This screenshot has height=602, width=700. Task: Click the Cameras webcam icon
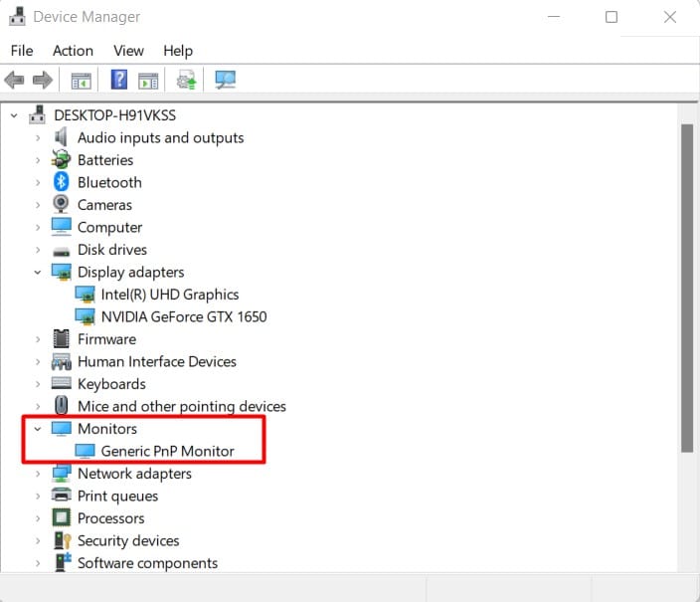[x=61, y=204]
